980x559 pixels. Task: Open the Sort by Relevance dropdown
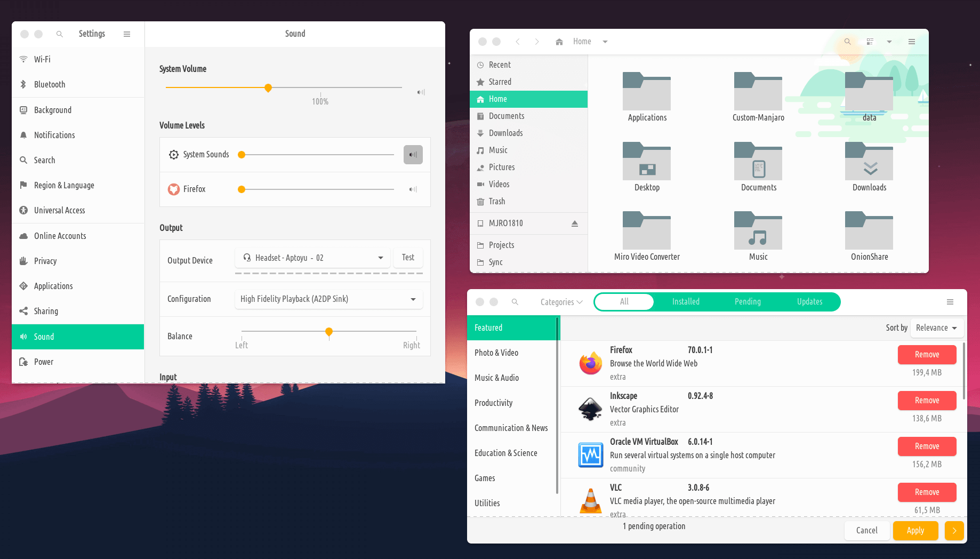click(x=936, y=328)
